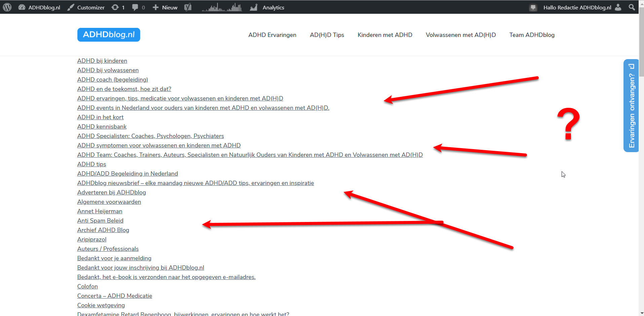
Task: Open Bedankt, het e-book is verzonden link
Action: 166,277
